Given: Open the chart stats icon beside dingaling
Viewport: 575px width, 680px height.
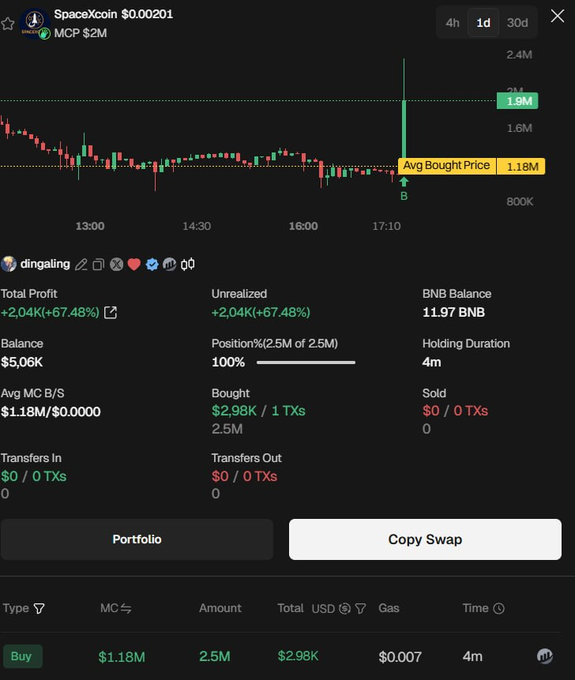Looking at the screenshot, I should [x=170, y=264].
